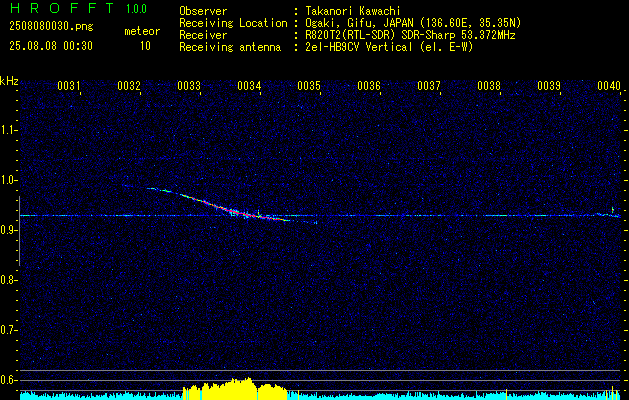Click the 0038 time marker
Screen dimensions: 629x400
point(489,85)
